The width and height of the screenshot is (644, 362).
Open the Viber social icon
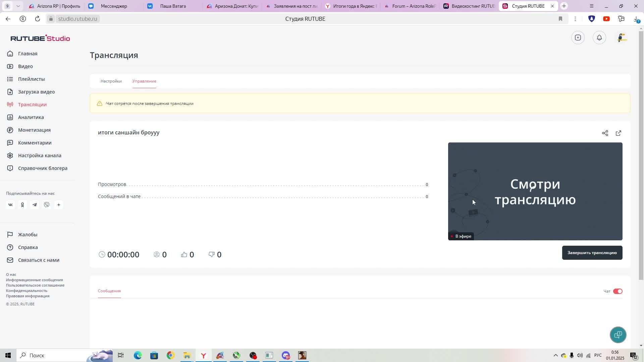click(47, 205)
